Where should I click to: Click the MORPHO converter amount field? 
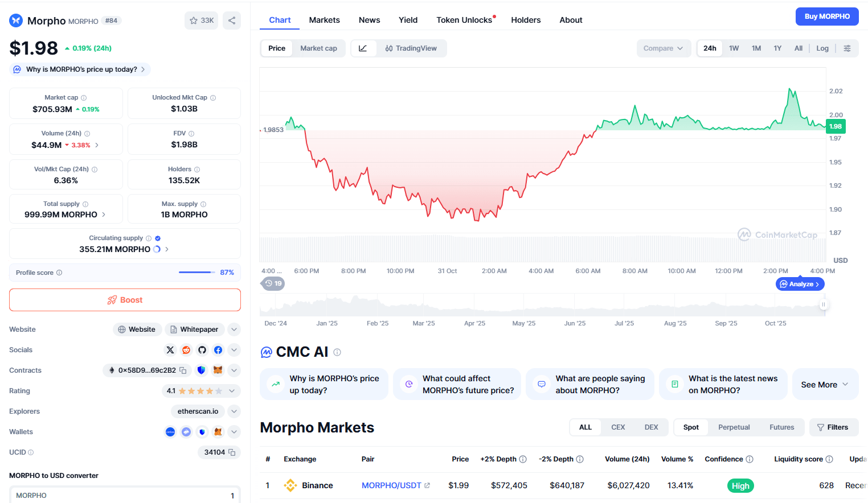click(x=125, y=496)
